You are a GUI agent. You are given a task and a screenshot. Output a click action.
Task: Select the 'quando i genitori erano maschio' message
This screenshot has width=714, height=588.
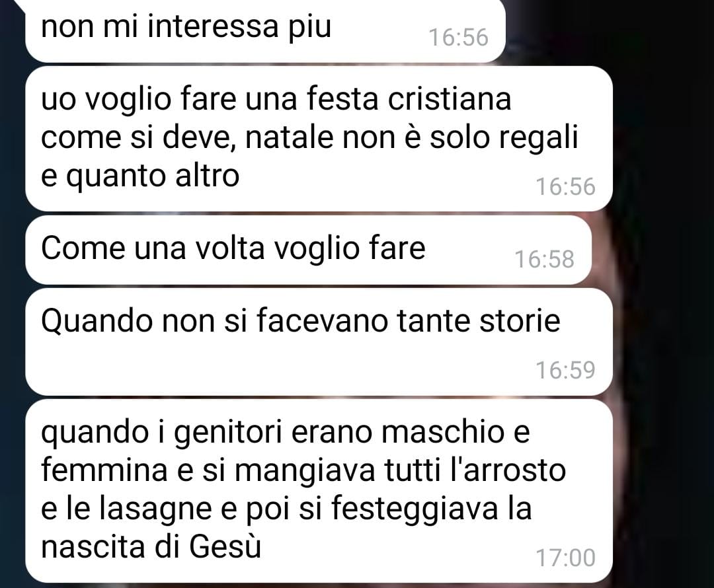click(x=319, y=491)
